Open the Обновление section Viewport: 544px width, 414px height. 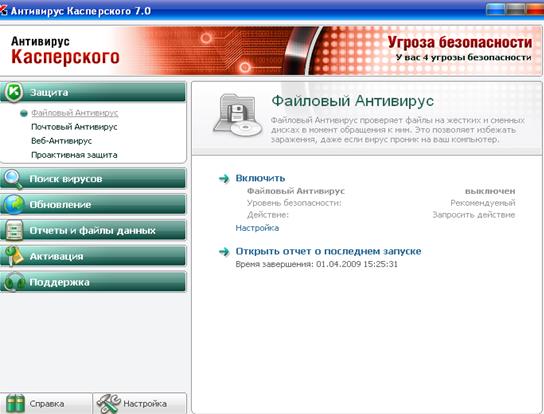tap(93, 204)
